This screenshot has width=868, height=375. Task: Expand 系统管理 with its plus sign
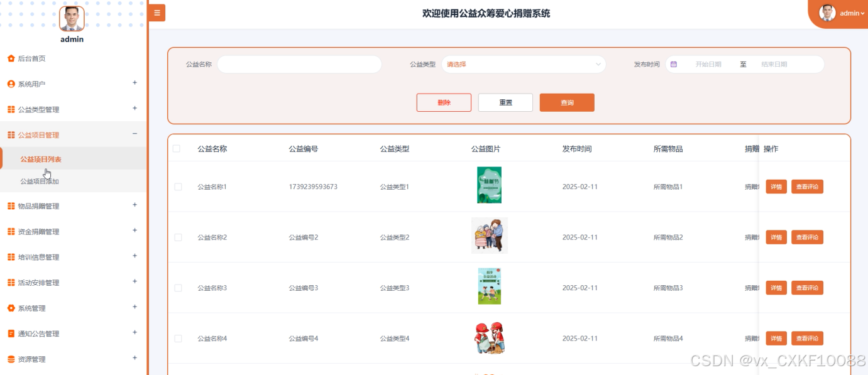click(x=135, y=307)
